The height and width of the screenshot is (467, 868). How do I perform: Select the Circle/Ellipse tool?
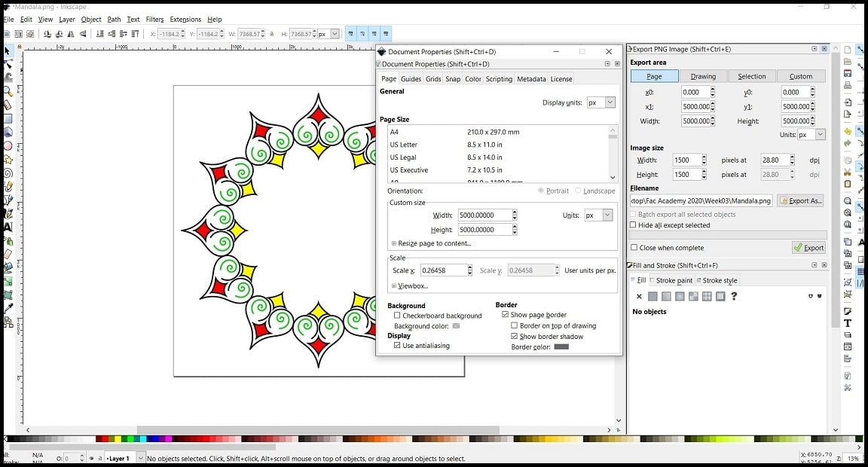(8, 146)
